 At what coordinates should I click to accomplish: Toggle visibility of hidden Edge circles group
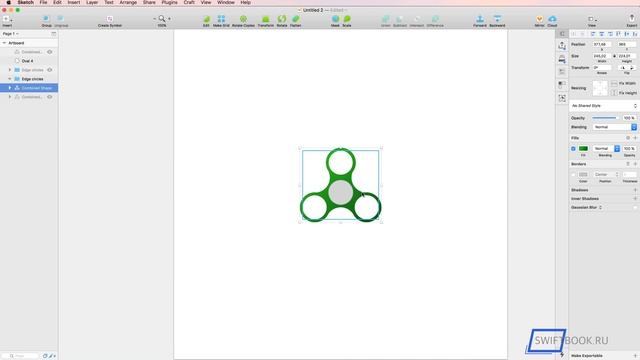click(50, 70)
